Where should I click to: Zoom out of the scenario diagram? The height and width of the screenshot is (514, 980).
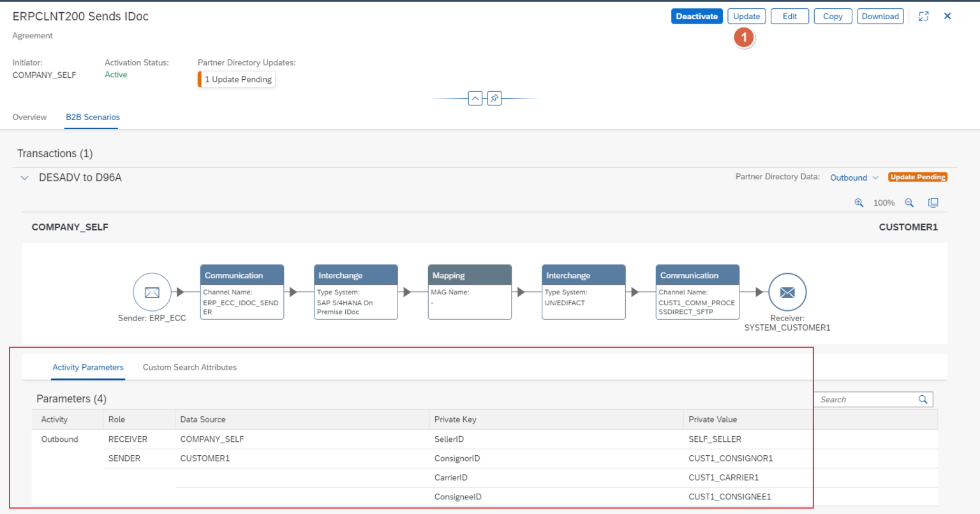coord(909,202)
